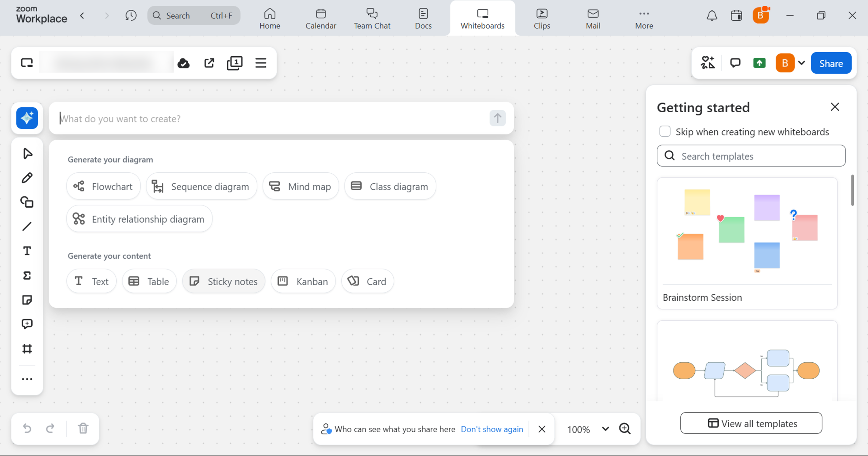Viewport: 868px width, 456px height.
Task: Open the Brainstorm Session template thumbnail
Action: [x=747, y=231]
